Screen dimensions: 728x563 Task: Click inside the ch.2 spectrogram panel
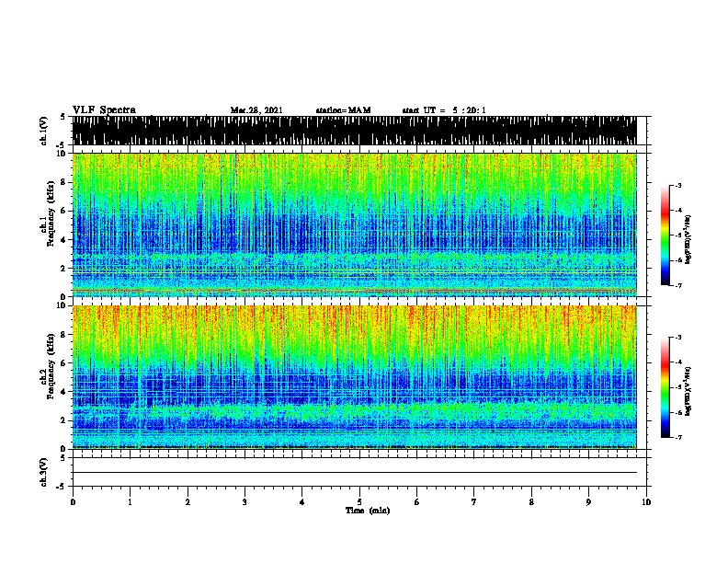355,377
